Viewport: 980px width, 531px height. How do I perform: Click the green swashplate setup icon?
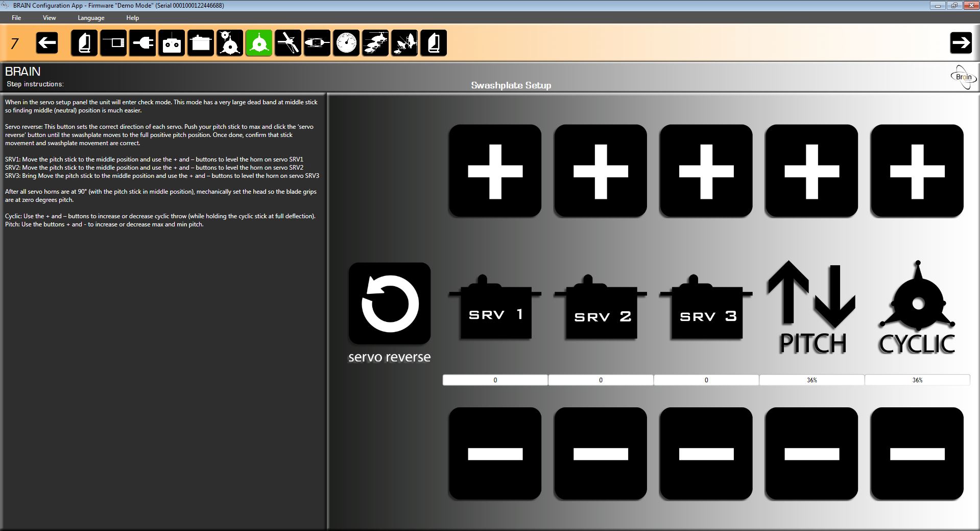pyautogui.click(x=259, y=43)
